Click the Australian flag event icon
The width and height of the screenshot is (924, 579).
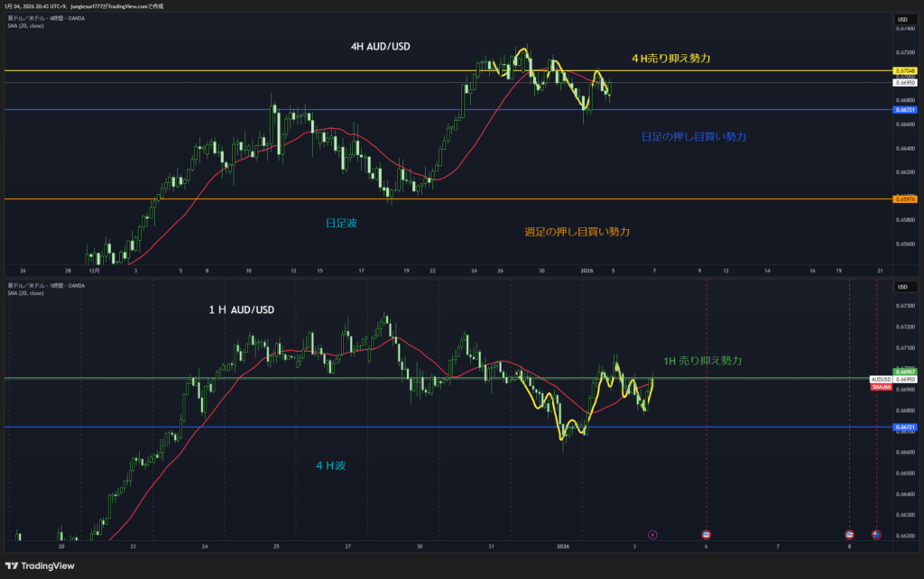coord(875,535)
